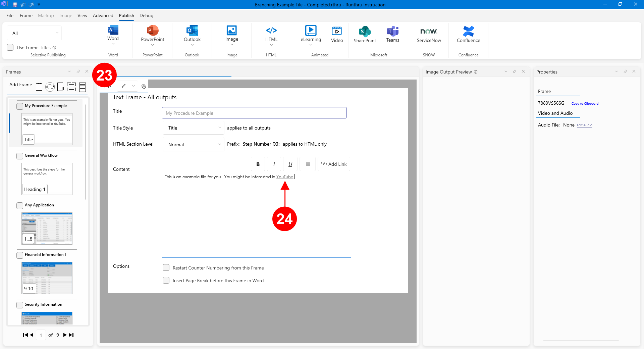The width and height of the screenshot is (644, 349).
Task: Click the SharePoint icon
Action: coord(365,32)
